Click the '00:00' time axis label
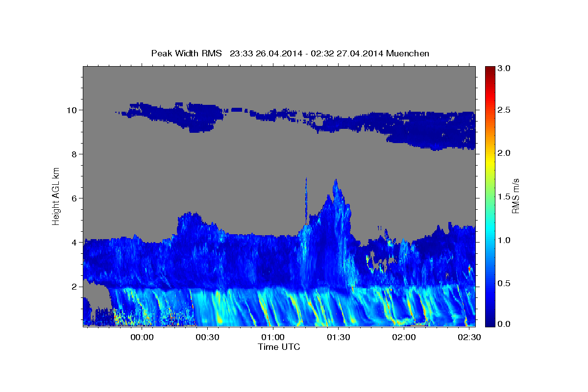Viewport: 588px width, 392px height. coord(142,338)
